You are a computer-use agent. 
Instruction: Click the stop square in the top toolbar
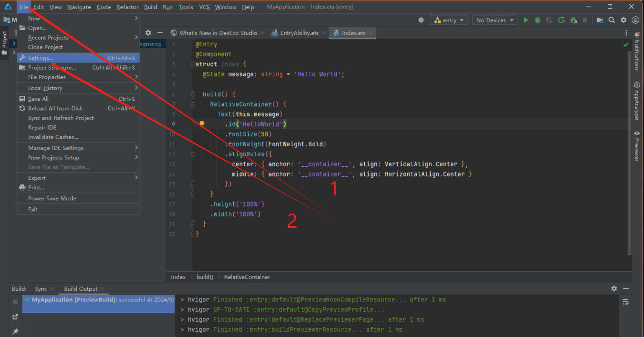pyautogui.click(x=585, y=20)
